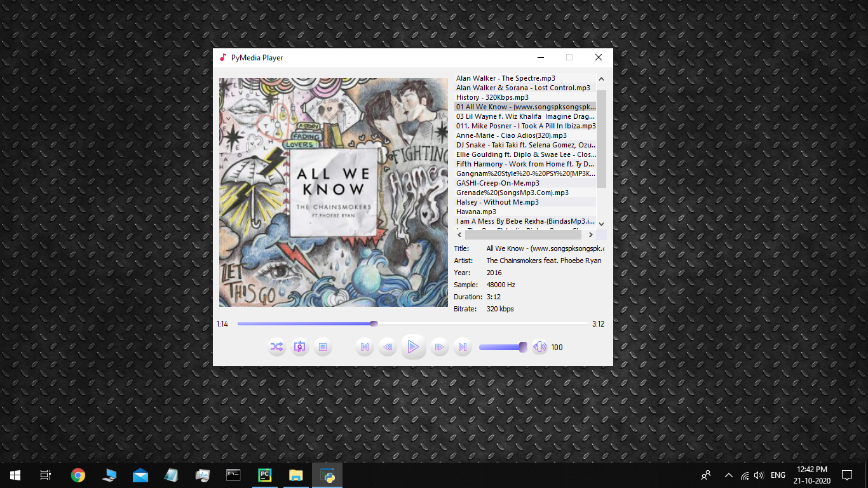This screenshot has height=488, width=868.
Task: Open File Explorer from the taskbar
Action: click(x=296, y=475)
